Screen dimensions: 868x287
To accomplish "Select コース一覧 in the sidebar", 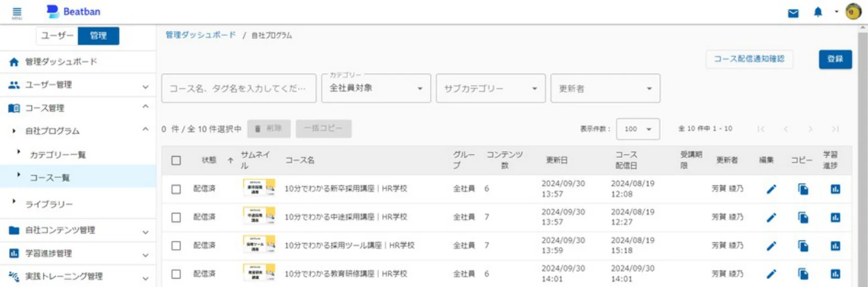I will [78, 177].
